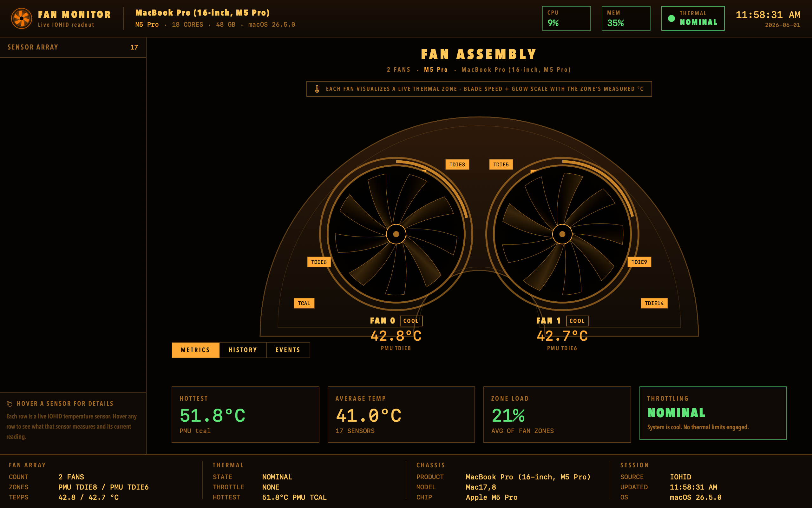Click the MEM 35% indicator box
The image size is (812, 508).
tap(626, 18)
